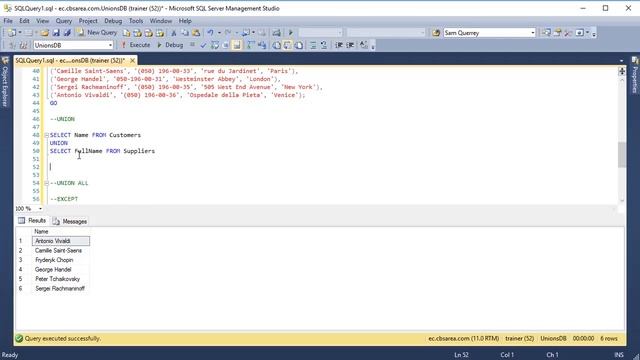The width and height of the screenshot is (640, 360).
Task: Start Debug for the query
Action: point(170,45)
